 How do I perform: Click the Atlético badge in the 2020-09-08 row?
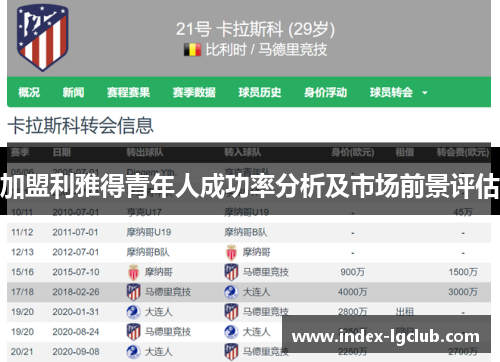coord(231,352)
